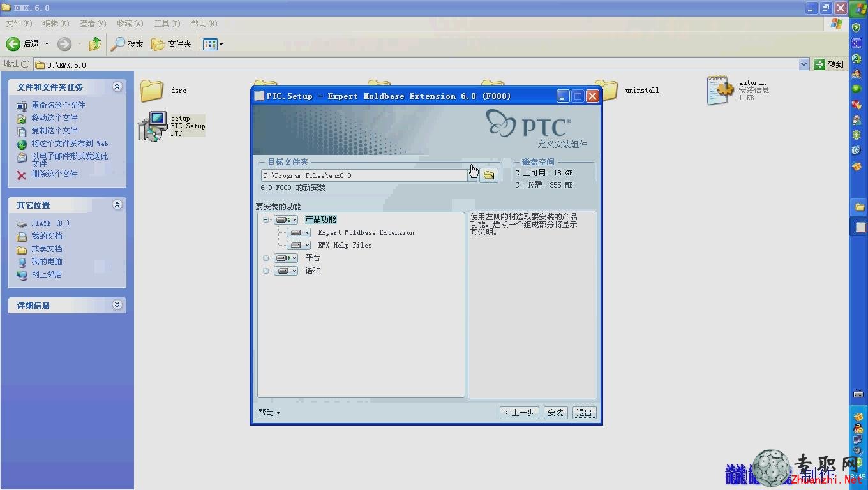Click the green shield quick-launch icon
868x490 pixels.
tap(857, 28)
